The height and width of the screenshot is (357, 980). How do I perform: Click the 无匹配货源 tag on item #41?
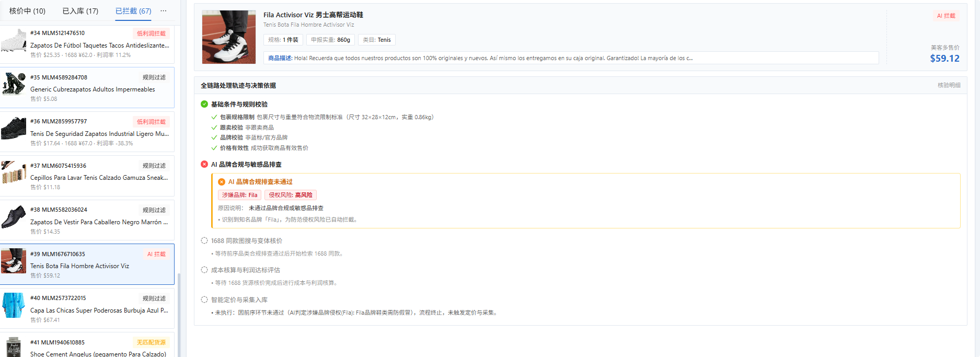point(151,342)
